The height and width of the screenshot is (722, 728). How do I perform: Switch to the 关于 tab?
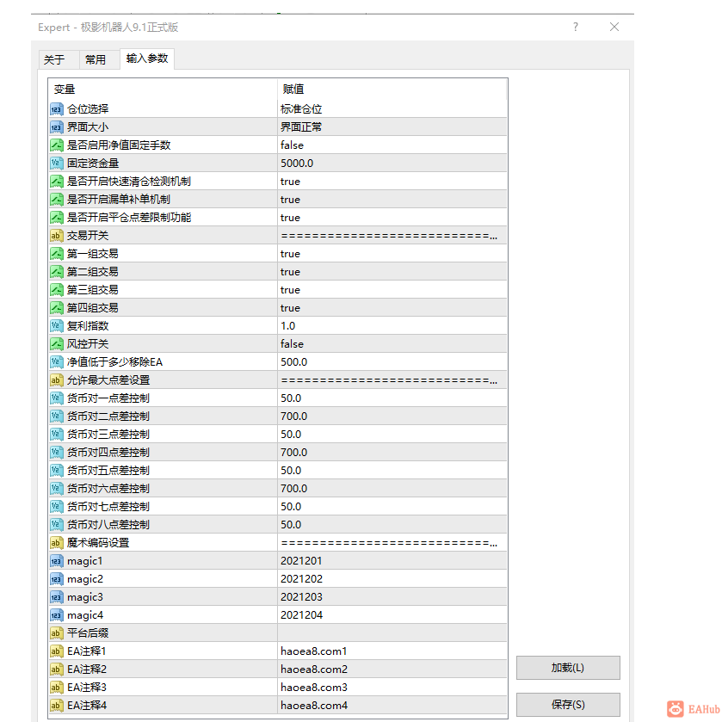(59, 59)
